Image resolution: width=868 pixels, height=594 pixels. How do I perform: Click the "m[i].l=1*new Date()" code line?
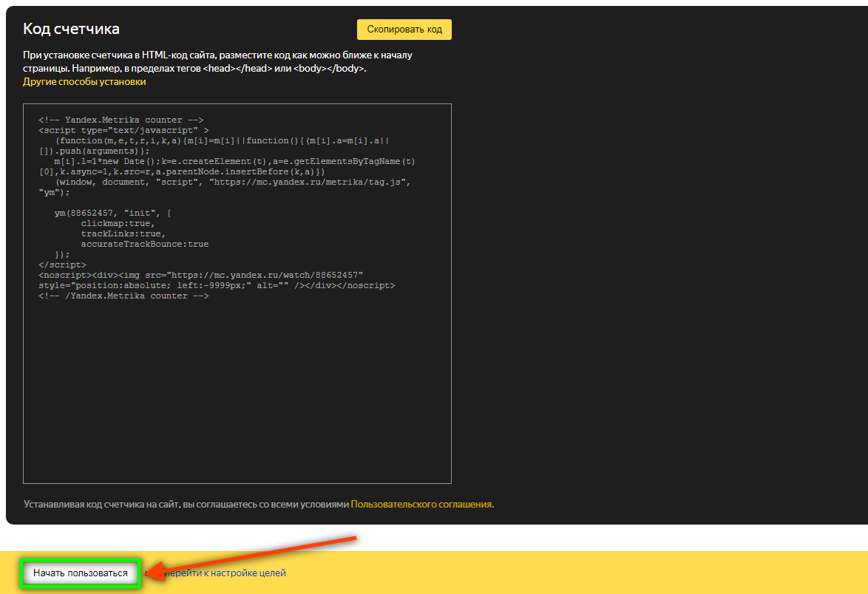click(234, 162)
